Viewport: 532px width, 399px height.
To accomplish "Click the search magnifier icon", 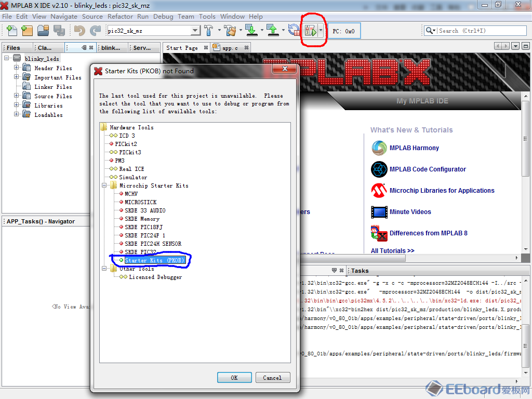I will (430, 31).
